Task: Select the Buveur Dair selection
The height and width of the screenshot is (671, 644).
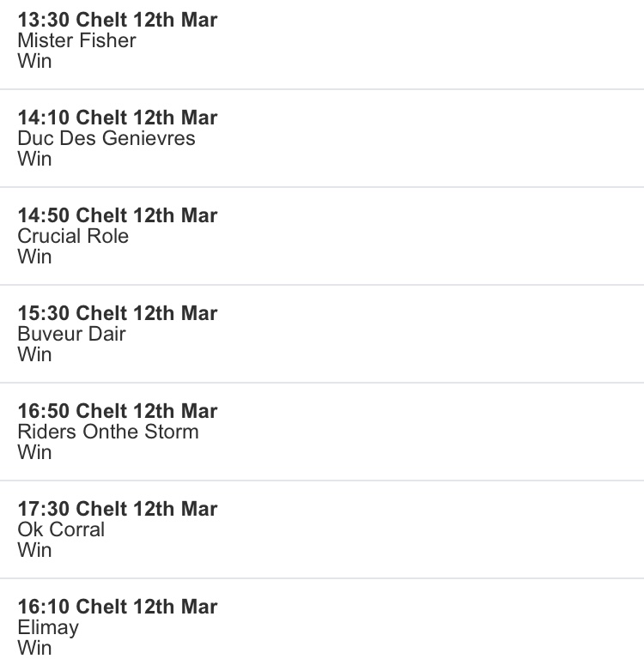Action: (71, 334)
